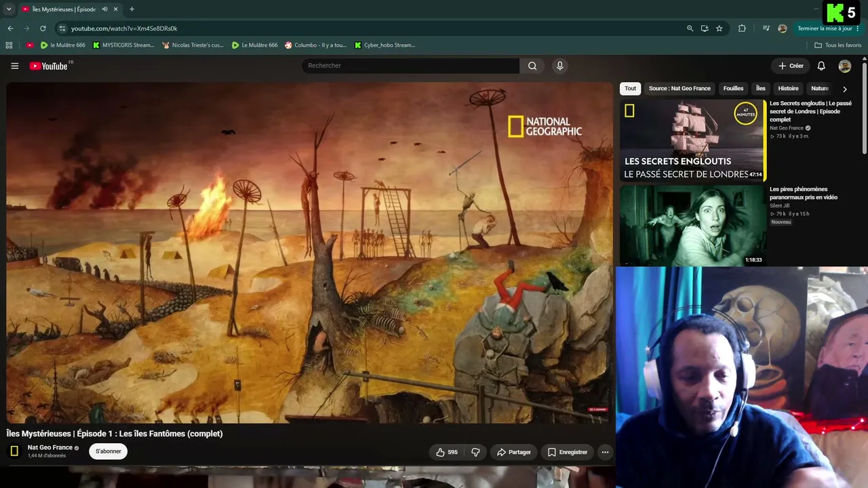Dislike the video with thumbs down
Image resolution: width=868 pixels, height=488 pixels.
(475, 452)
